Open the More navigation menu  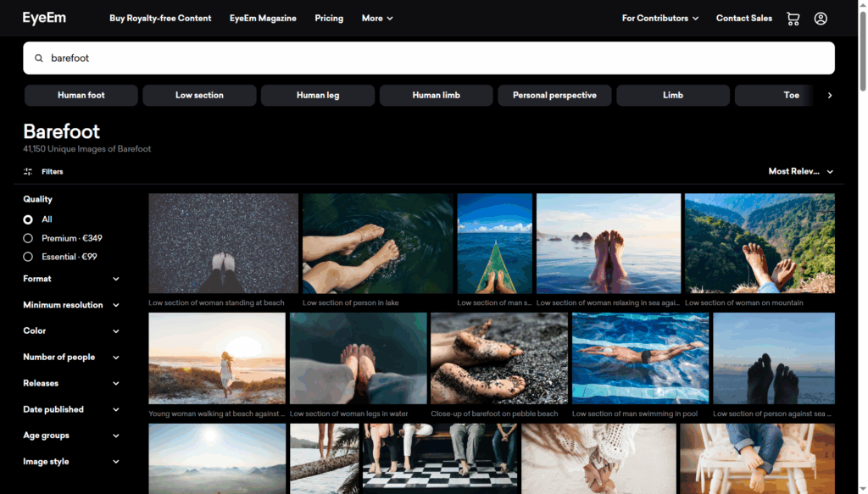coord(377,18)
